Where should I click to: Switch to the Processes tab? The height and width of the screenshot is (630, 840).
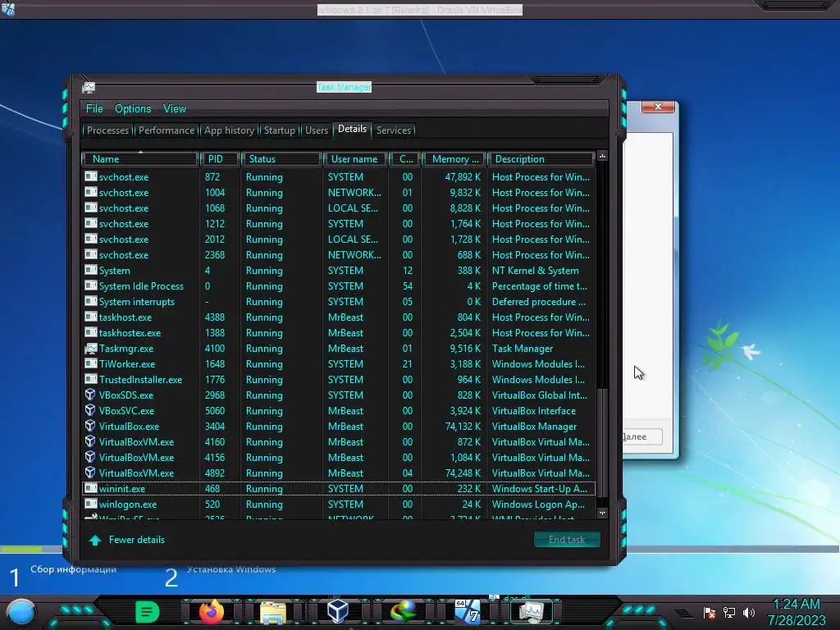click(107, 130)
